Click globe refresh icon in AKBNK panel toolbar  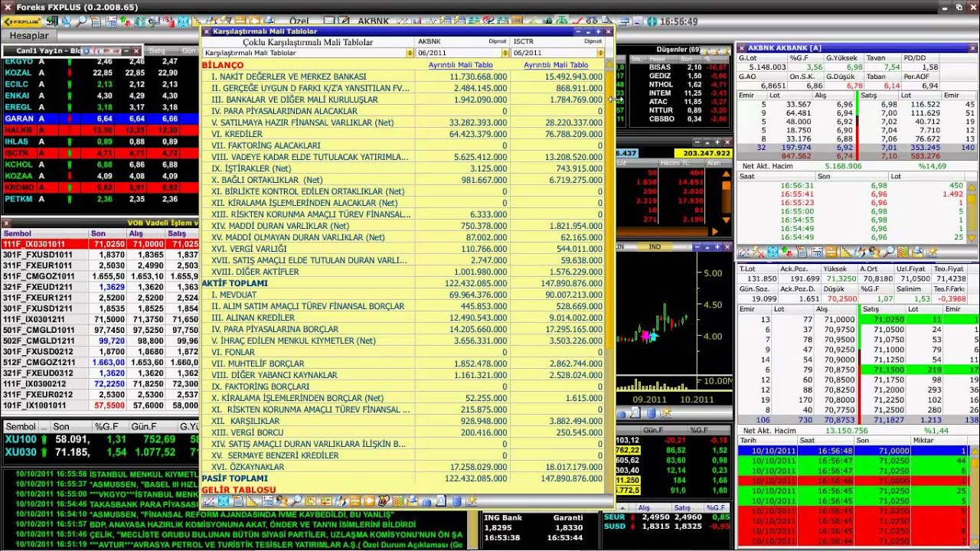861,253
